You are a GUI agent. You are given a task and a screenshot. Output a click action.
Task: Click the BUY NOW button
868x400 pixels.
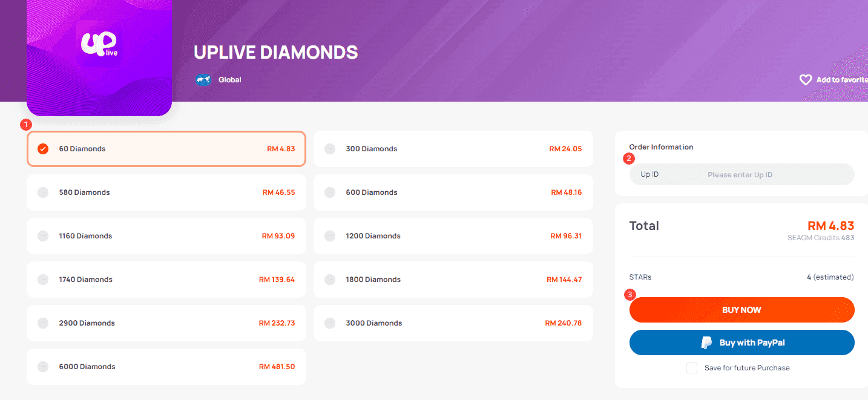(x=741, y=309)
